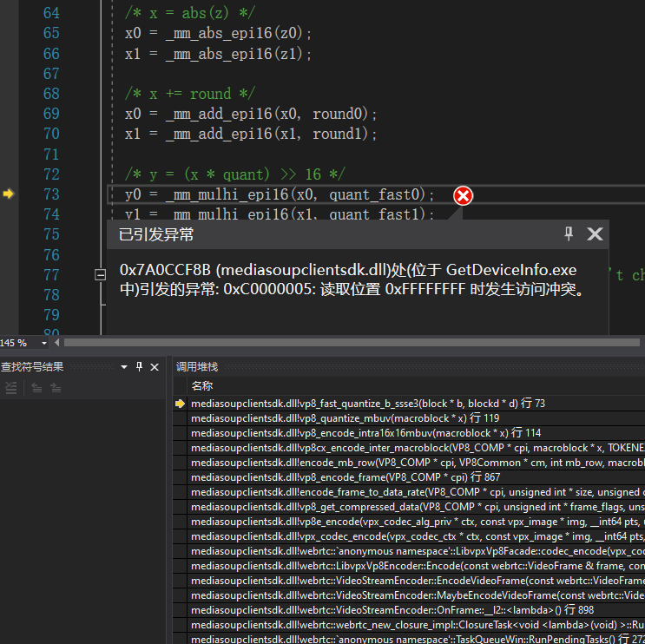Click the yellow arrow beside the top call stack frame
Image resolution: width=645 pixels, height=644 pixels.
pyautogui.click(x=180, y=404)
